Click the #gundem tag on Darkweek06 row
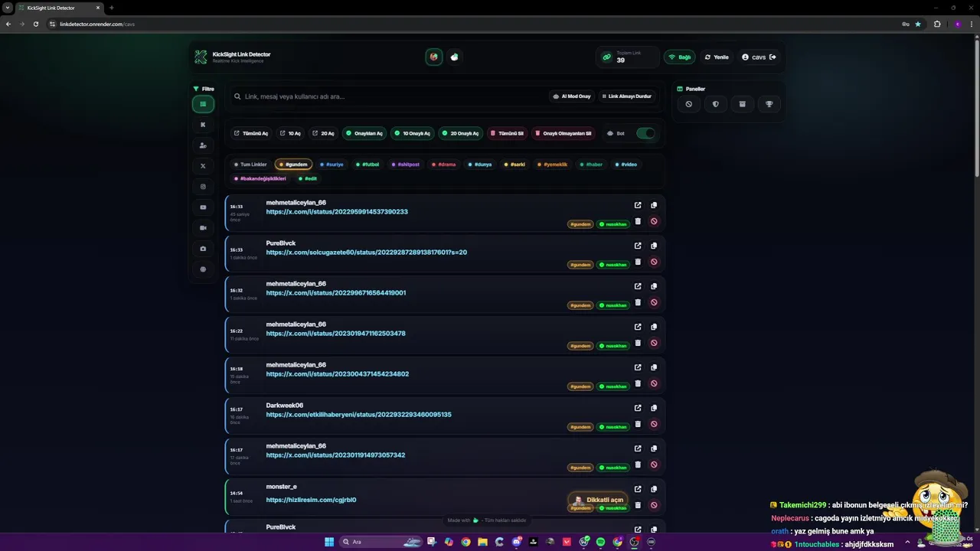980x551 pixels. point(580,427)
